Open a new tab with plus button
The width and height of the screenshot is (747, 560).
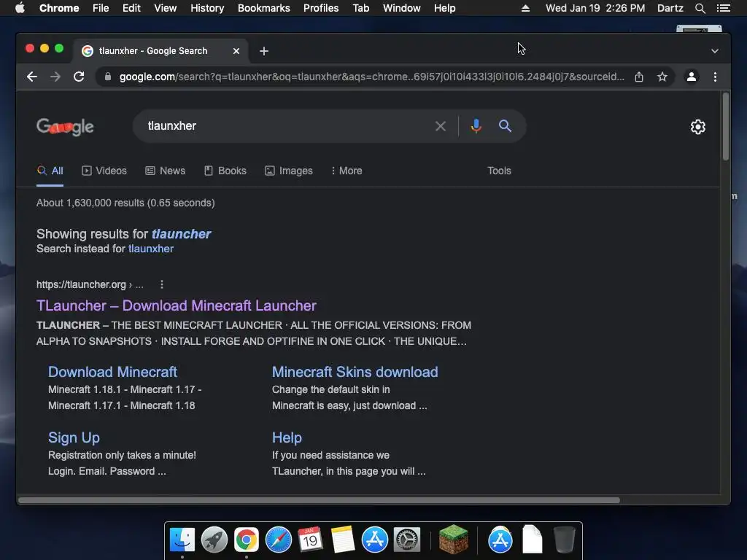(264, 51)
